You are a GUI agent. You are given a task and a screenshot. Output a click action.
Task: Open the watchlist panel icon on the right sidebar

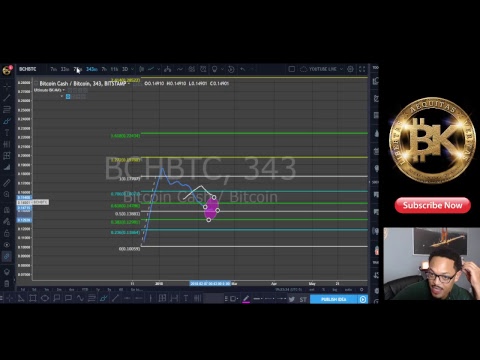376,81
